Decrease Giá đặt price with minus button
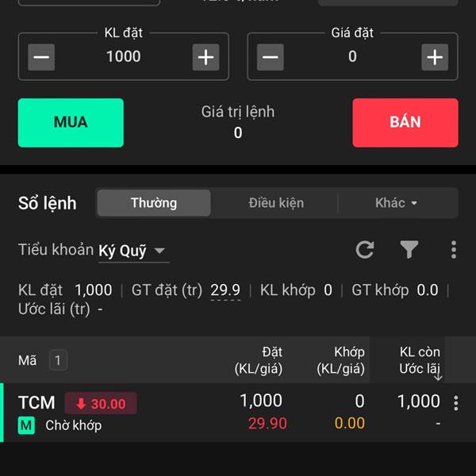This screenshot has height=476, width=476. tap(271, 57)
